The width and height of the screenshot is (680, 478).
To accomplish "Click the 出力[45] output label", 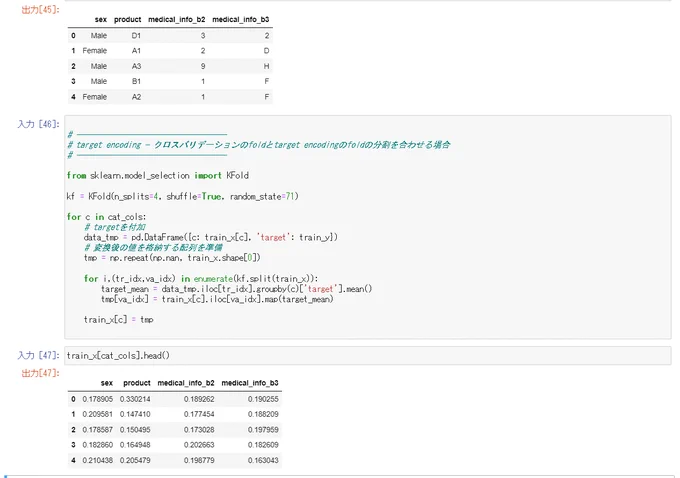I will point(40,9).
